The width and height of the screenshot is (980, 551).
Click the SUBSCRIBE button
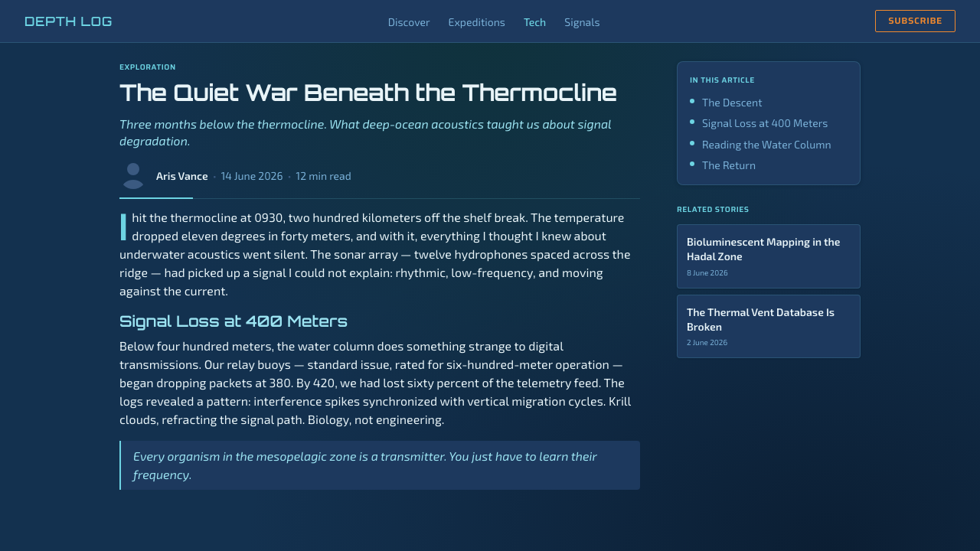(x=915, y=21)
